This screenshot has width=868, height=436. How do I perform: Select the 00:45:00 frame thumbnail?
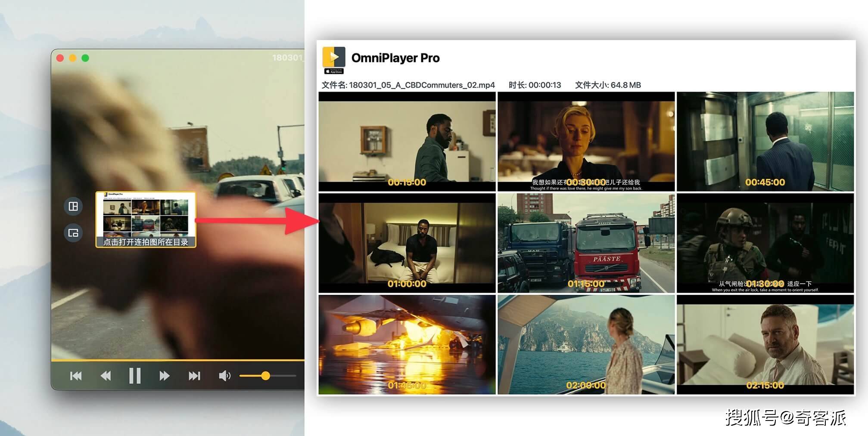point(765,141)
